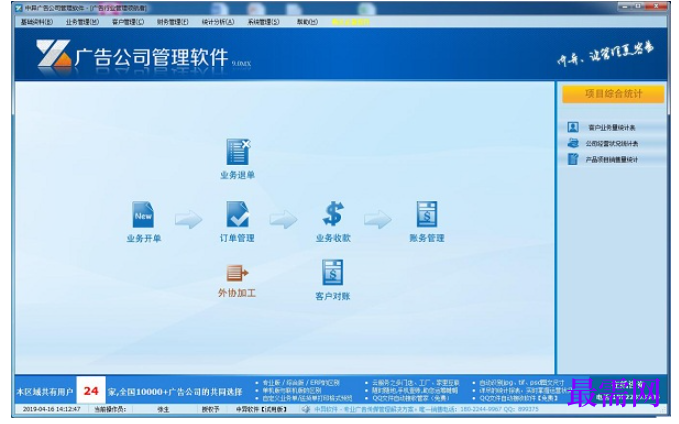Open the 业务管理 menu
Image resolution: width=679 pixels, height=424 pixels.
coord(82,22)
